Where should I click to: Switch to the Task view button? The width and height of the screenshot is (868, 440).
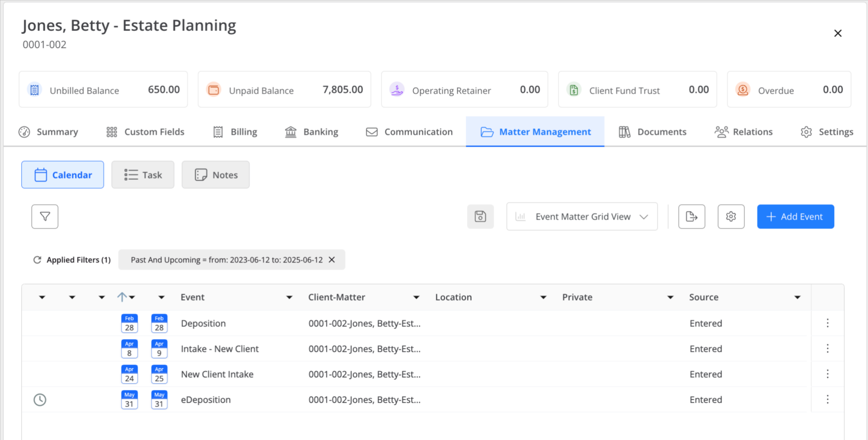tap(143, 175)
